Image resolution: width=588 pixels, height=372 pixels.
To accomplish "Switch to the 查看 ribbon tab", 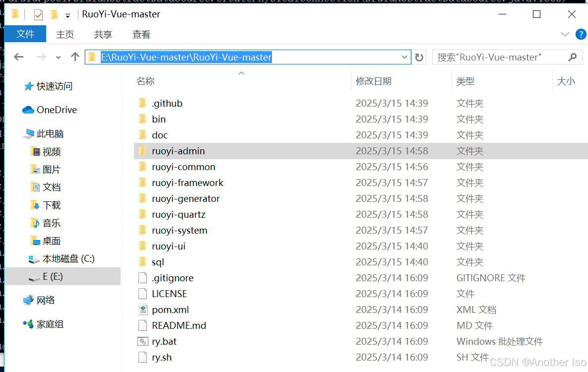I will tap(141, 35).
